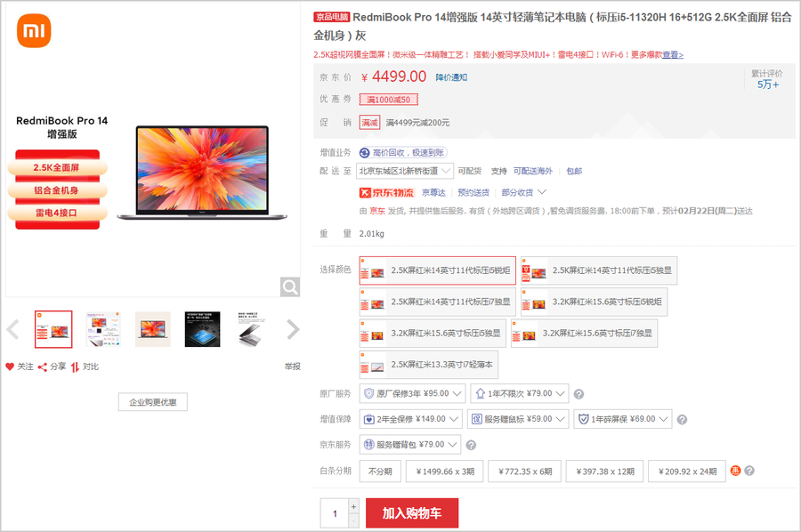
Task: Expand 2年全保修 ¥149.00 warranty dropdown
Action: pyautogui.click(x=413, y=419)
